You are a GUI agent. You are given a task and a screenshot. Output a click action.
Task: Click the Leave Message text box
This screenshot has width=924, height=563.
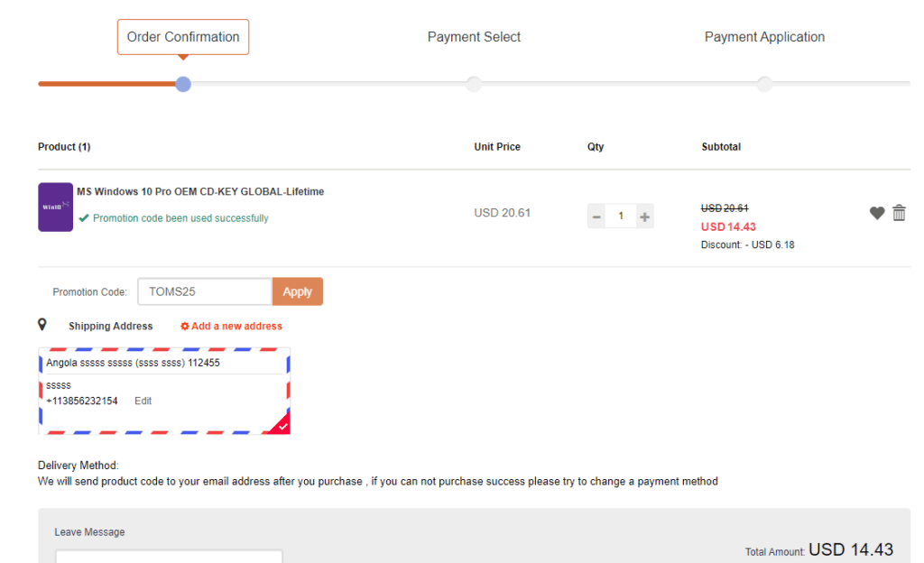point(169,557)
